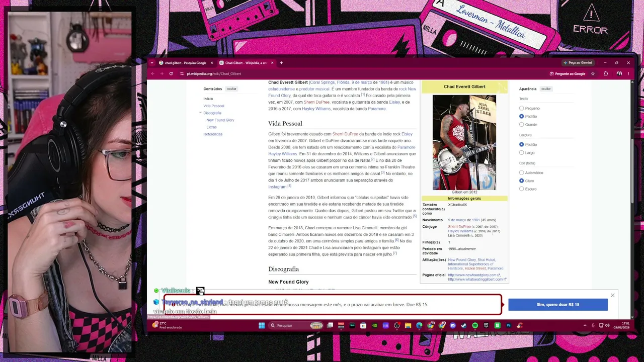644x362 pixels.
Task: Click the browser forward arrow
Action: pyautogui.click(x=162, y=74)
